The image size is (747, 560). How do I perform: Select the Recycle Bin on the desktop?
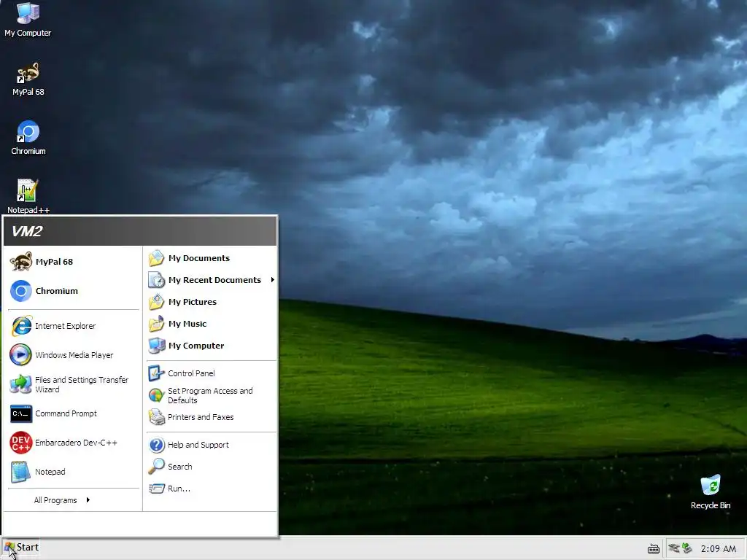coord(711,492)
